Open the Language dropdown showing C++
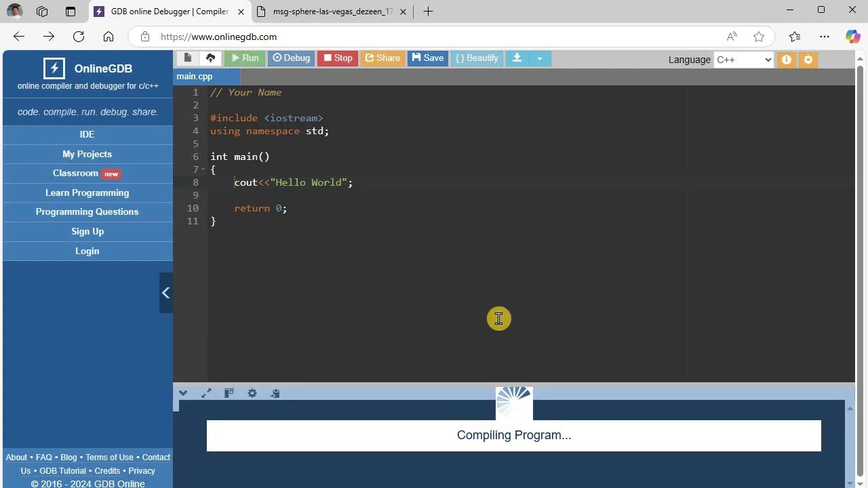This screenshot has height=488, width=868. (744, 60)
